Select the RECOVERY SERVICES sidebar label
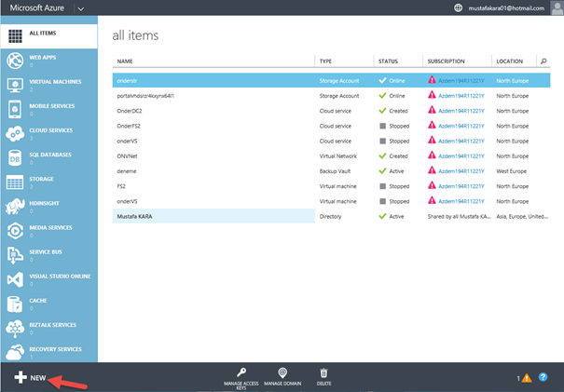Viewport: 564px width, 392px height. point(55,349)
